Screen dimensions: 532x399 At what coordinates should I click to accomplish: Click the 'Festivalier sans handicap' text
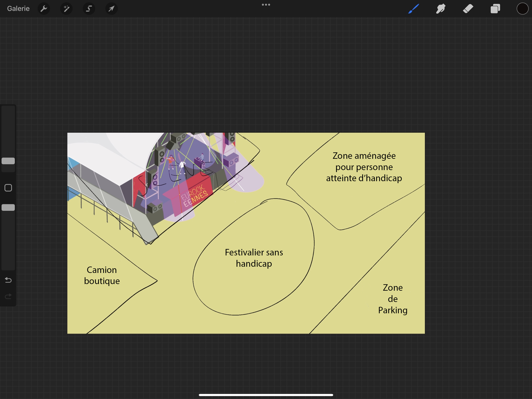pyautogui.click(x=254, y=258)
